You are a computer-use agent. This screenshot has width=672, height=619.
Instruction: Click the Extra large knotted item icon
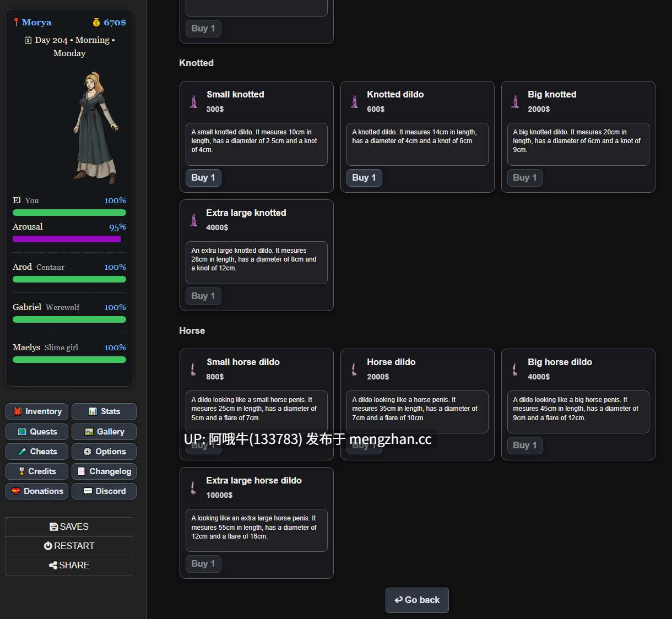coord(193,220)
